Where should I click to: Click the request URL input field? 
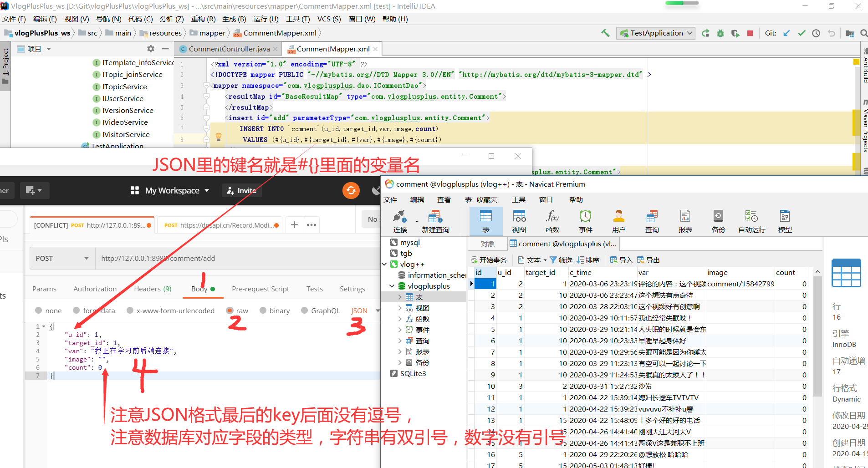tap(238, 258)
